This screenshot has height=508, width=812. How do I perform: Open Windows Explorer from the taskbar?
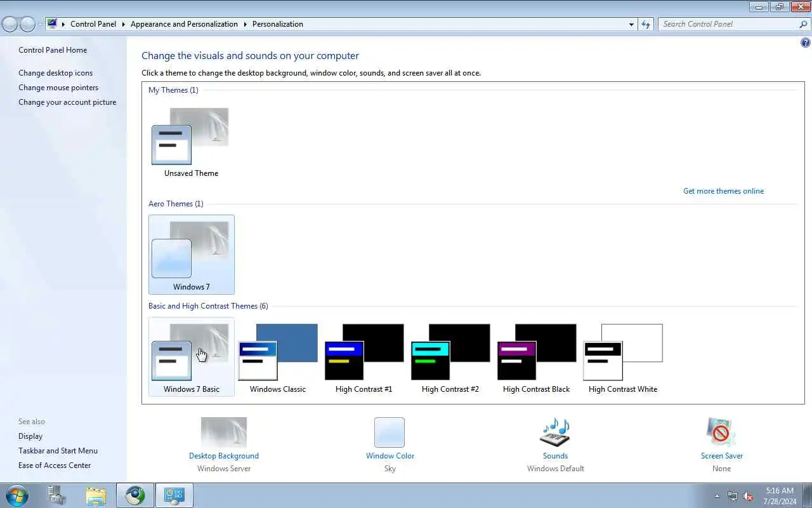click(96, 495)
